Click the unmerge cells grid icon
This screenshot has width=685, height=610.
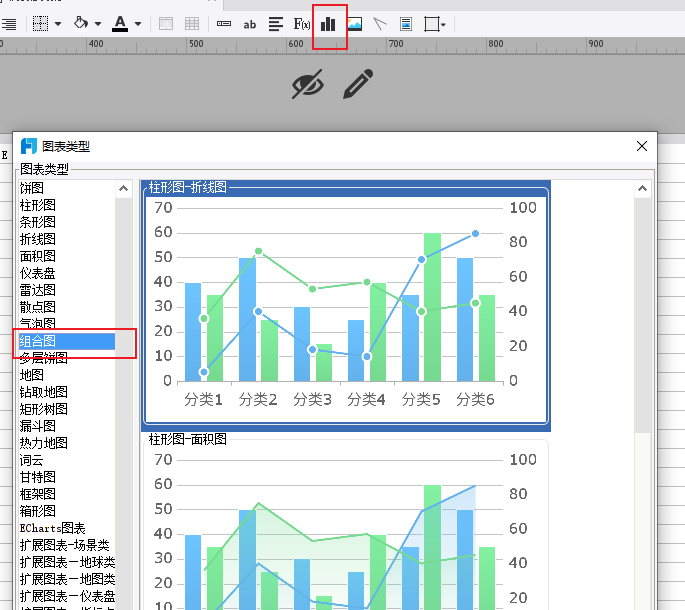192,24
